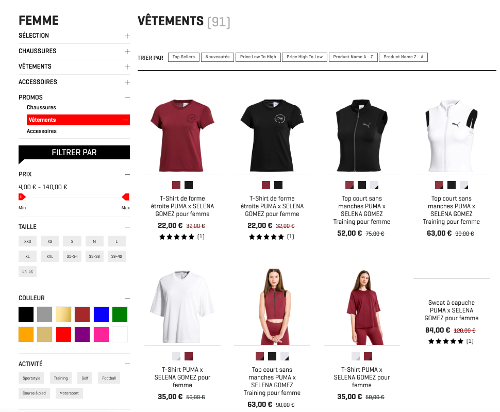Toggle the Training activity filter
Viewport: 500px width, 412px height.
tap(61, 378)
